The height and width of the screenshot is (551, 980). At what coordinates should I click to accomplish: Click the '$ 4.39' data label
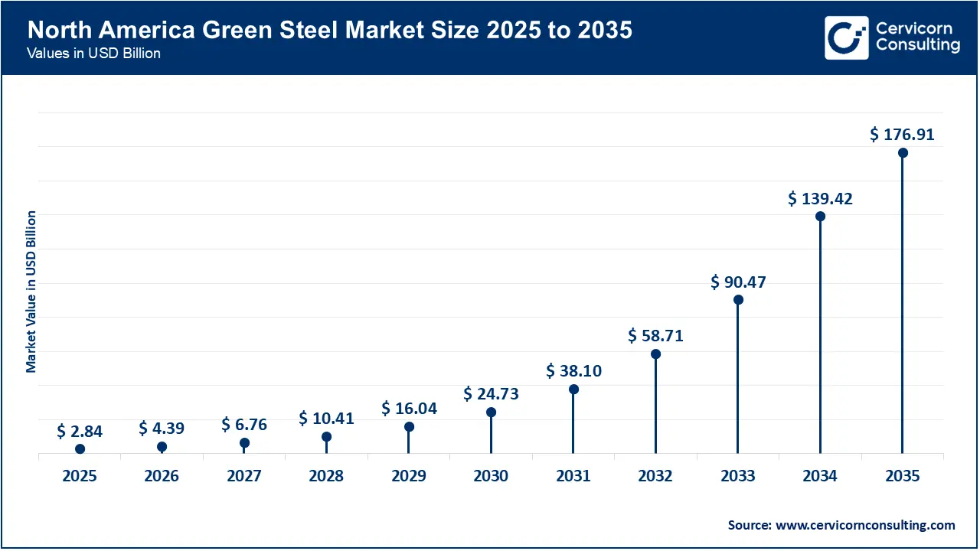162,428
